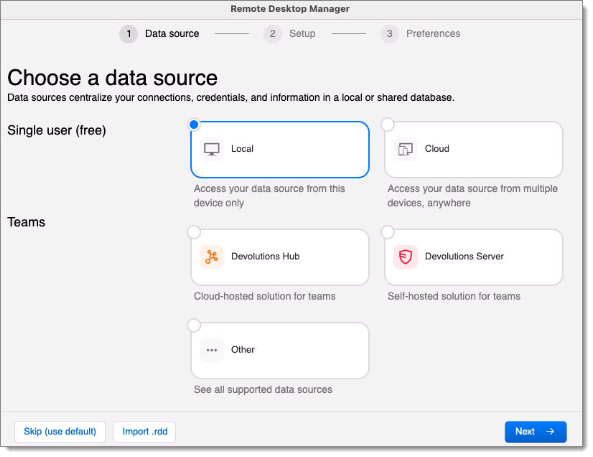
Task: Select the Cloud radio button
Action: pyautogui.click(x=388, y=124)
